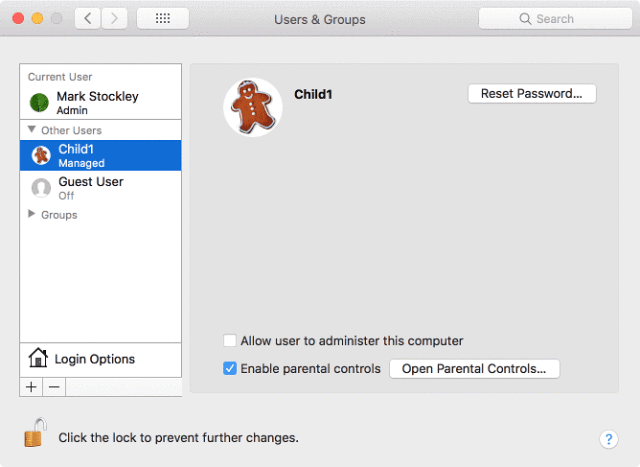Select Guest User in the sidebar
Viewport: 640px width, 467px height.
(x=100, y=188)
